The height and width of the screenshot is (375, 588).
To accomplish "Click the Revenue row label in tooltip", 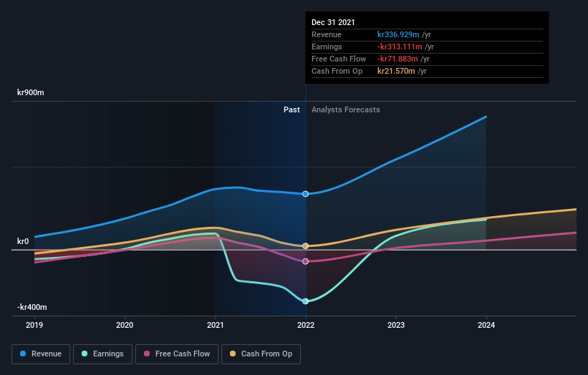I will tap(327, 34).
